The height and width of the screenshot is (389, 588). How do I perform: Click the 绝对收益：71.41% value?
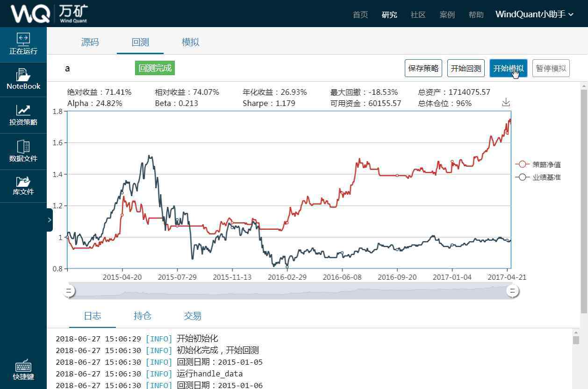click(x=99, y=92)
